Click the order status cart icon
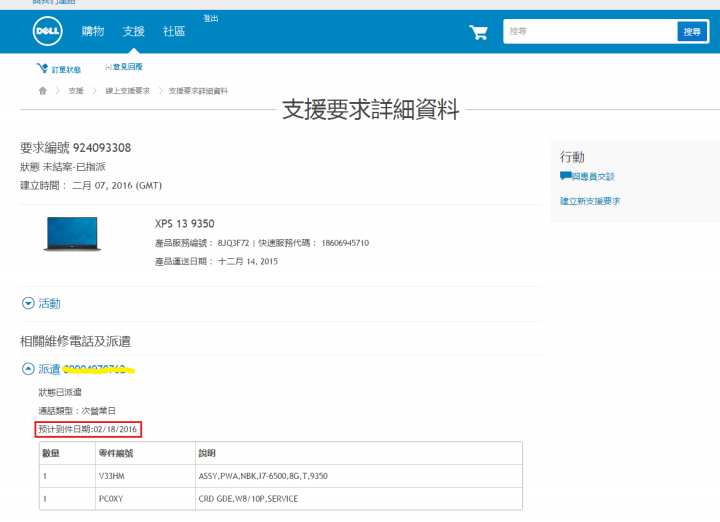720x522 pixels. pyautogui.click(x=42, y=68)
